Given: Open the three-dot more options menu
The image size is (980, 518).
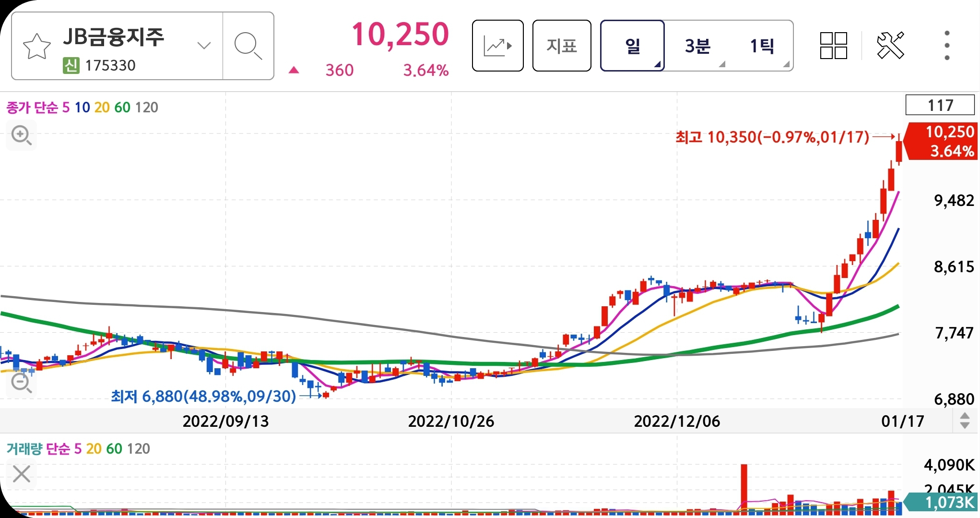Looking at the screenshot, I should 947,46.
